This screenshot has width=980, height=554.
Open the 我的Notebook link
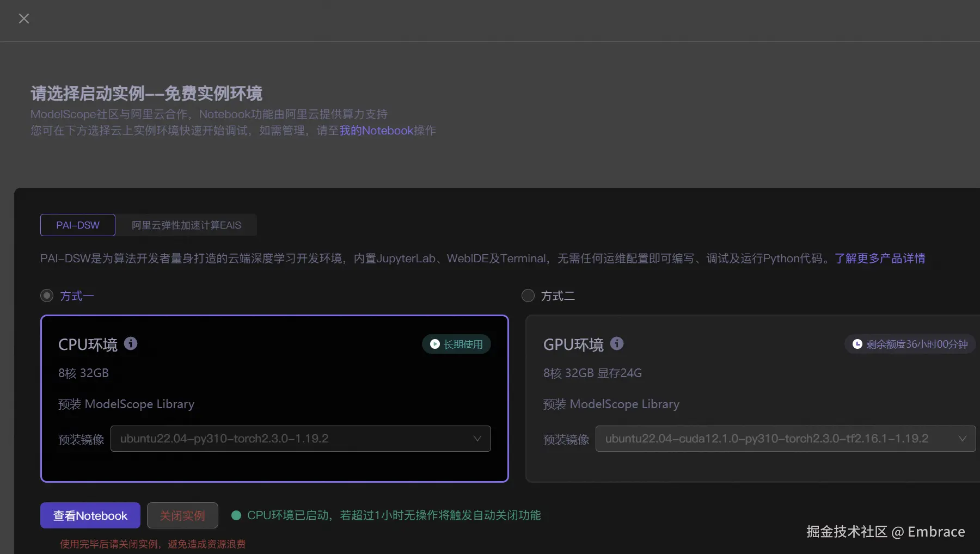(376, 131)
